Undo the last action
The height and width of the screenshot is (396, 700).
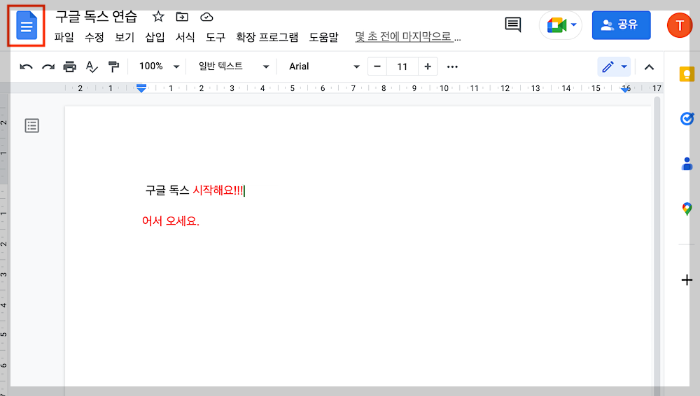pos(26,67)
